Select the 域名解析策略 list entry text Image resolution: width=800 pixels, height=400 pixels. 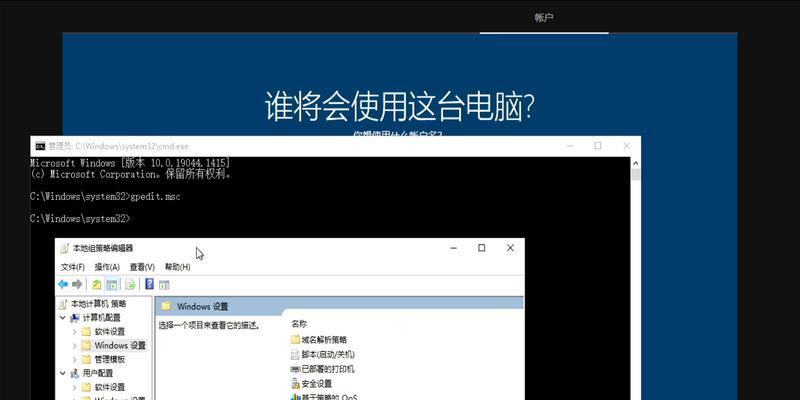point(324,339)
